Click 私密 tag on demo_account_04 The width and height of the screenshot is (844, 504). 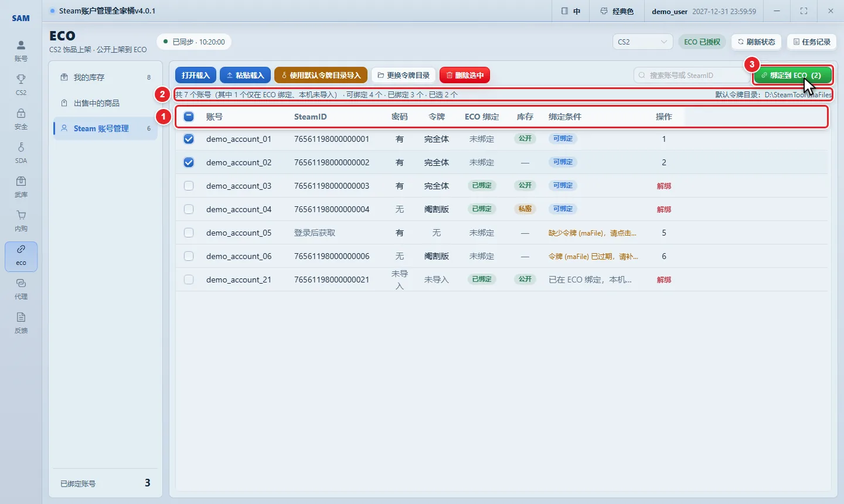click(x=525, y=209)
